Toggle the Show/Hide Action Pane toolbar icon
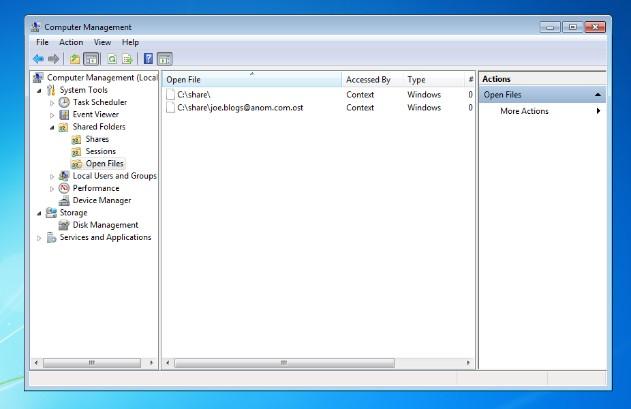 [x=165, y=59]
